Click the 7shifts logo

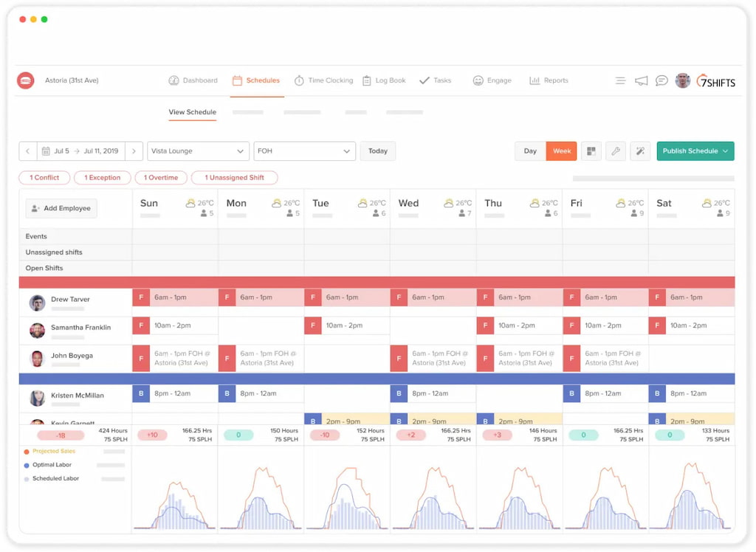[x=715, y=81]
